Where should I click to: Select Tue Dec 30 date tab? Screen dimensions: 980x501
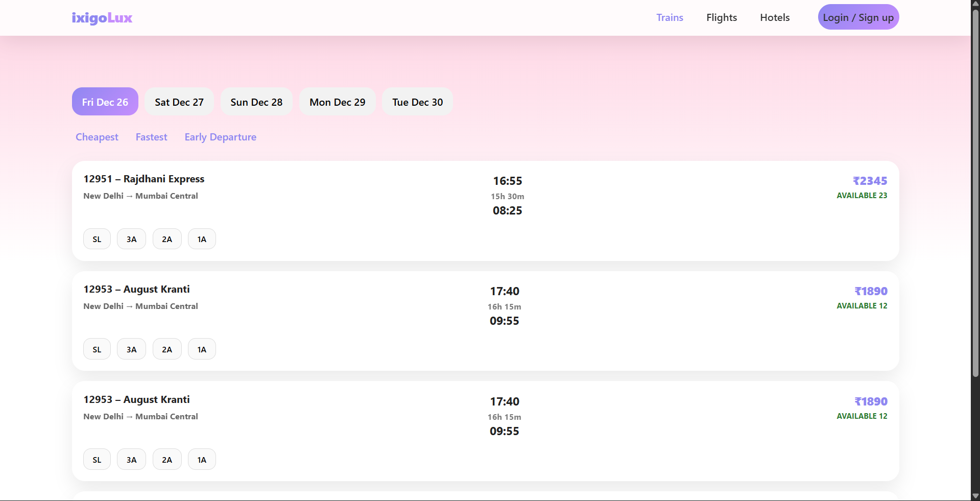(x=418, y=102)
